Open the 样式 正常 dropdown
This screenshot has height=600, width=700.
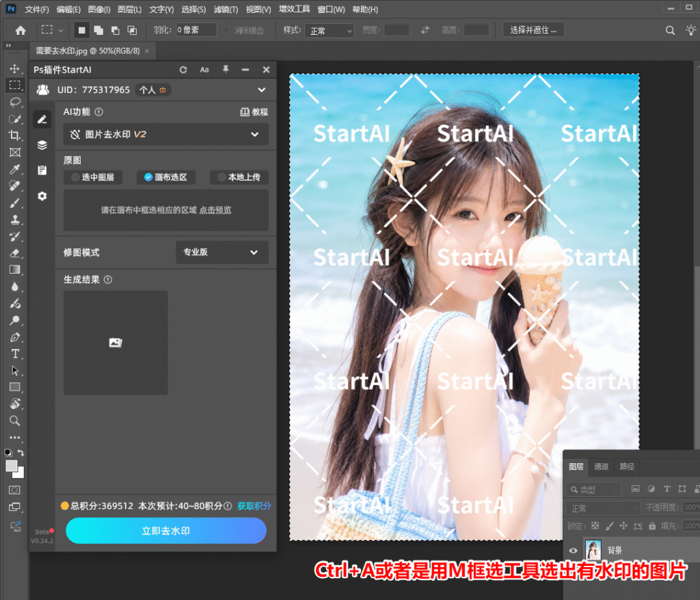[x=329, y=31]
